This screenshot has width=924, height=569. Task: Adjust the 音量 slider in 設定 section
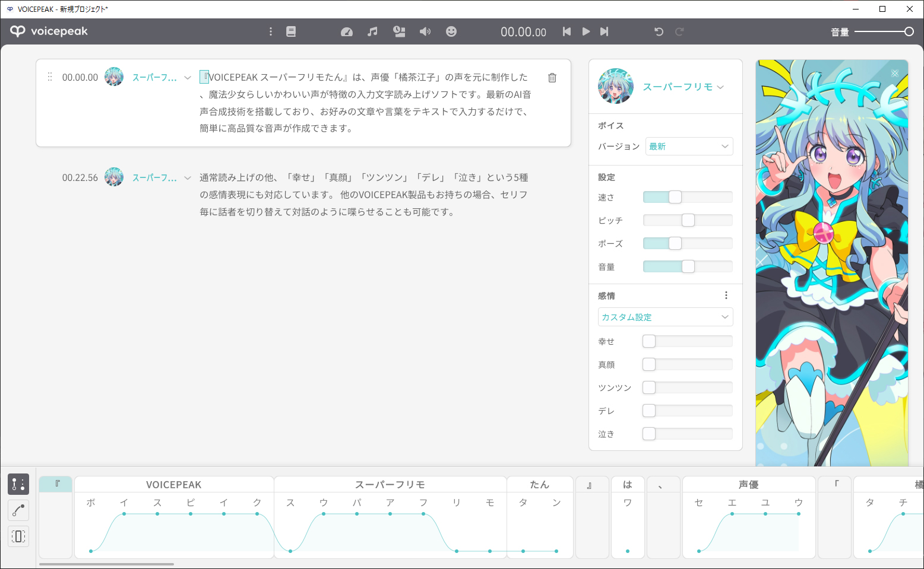coord(688,266)
